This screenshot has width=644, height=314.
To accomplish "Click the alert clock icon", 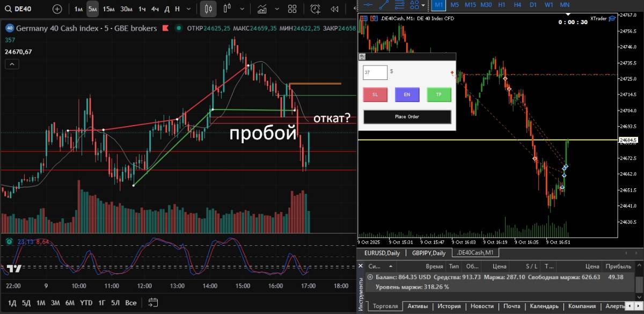I will tap(316, 9).
